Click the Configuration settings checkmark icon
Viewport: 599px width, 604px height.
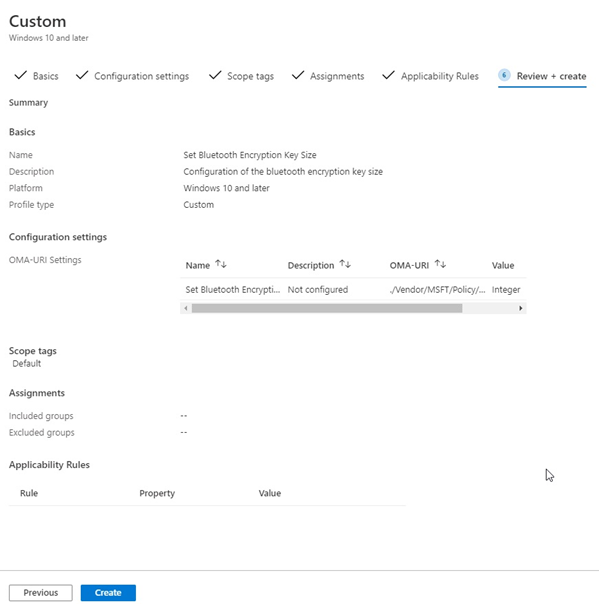(x=82, y=75)
